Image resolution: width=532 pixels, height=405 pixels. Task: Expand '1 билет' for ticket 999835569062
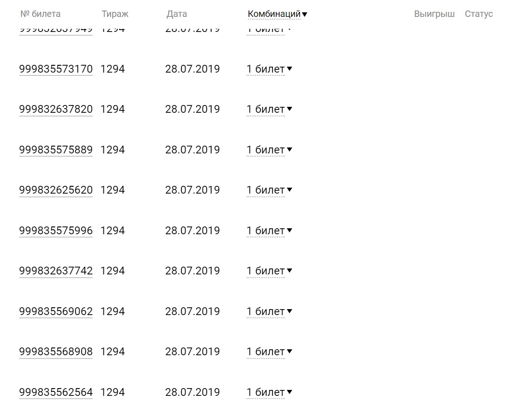pyautogui.click(x=269, y=311)
